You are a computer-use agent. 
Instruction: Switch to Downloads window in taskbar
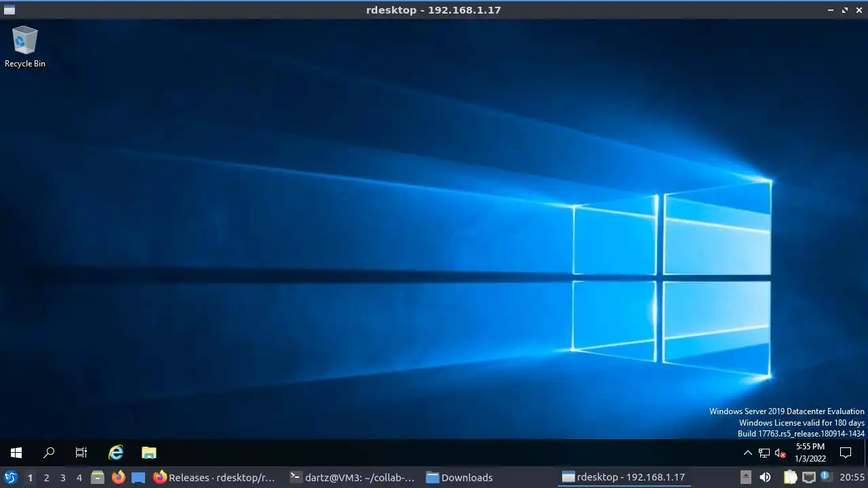[460, 477]
